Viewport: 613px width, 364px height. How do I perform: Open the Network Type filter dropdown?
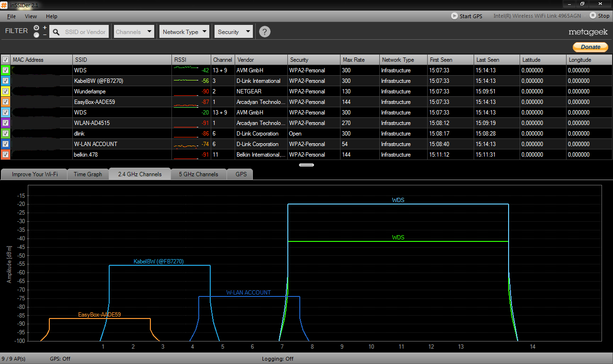point(184,32)
